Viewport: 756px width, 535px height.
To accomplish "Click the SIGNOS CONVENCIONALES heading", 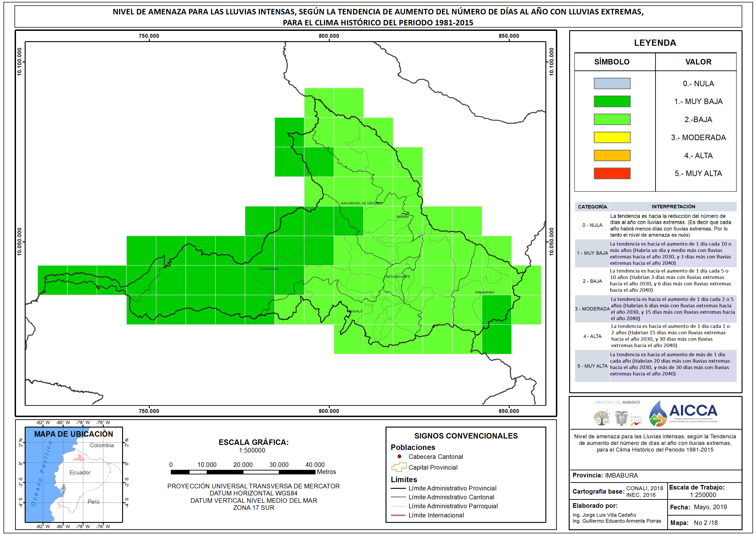I will 466,436.
